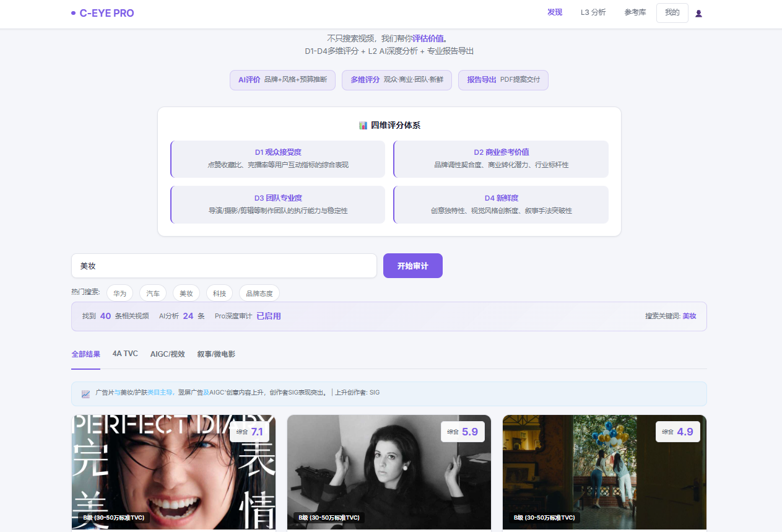Open the user profile icon
This screenshot has height=532, width=782.
(x=698, y=13)
